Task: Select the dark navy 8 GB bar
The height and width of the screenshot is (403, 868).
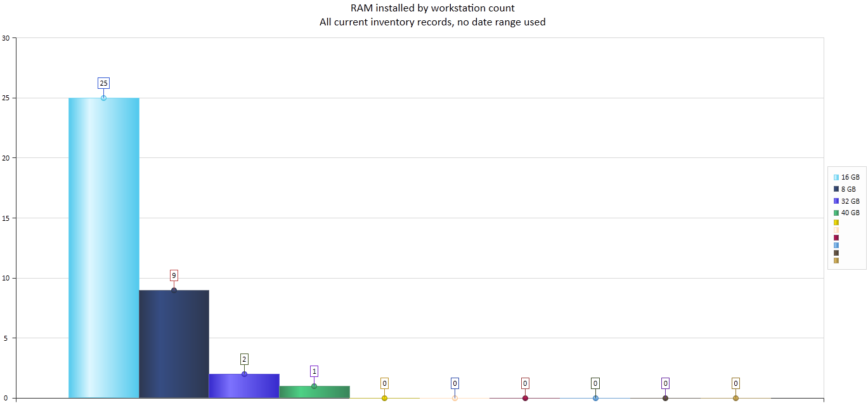Action: (174, 344)
